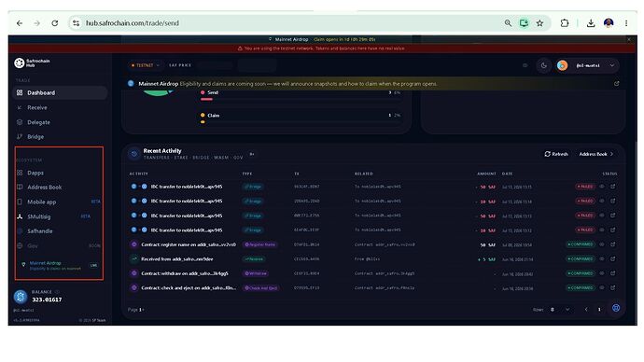Close the Mainnet Airdrop countdown banner
The image size is (644, 362).
[x=629, y=39]
